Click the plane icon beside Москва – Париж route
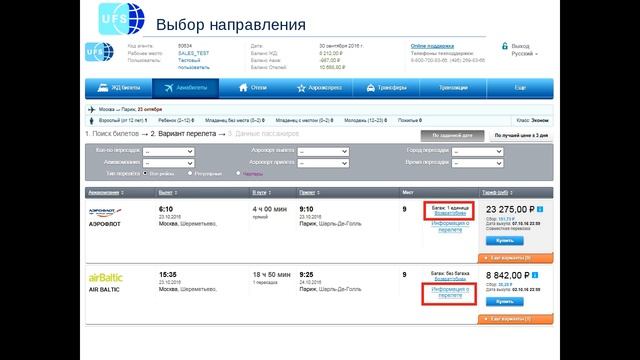 pos(91,109)
